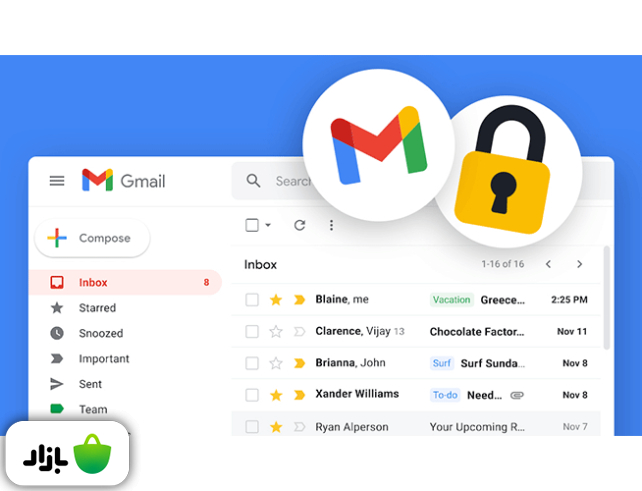
Task: Click the attachment paperclip on Xander Williams email
Action: (x=517, y=395)
